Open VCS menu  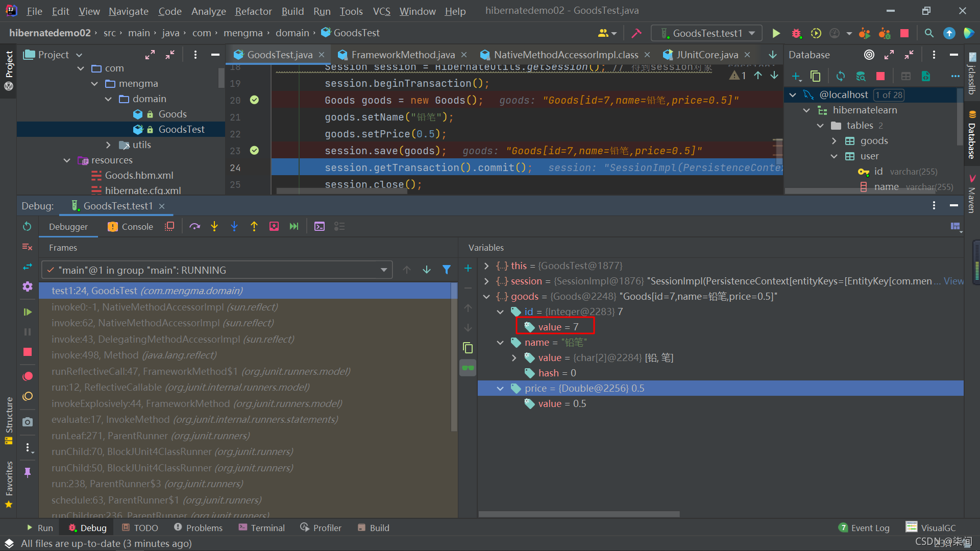point(381,11)
